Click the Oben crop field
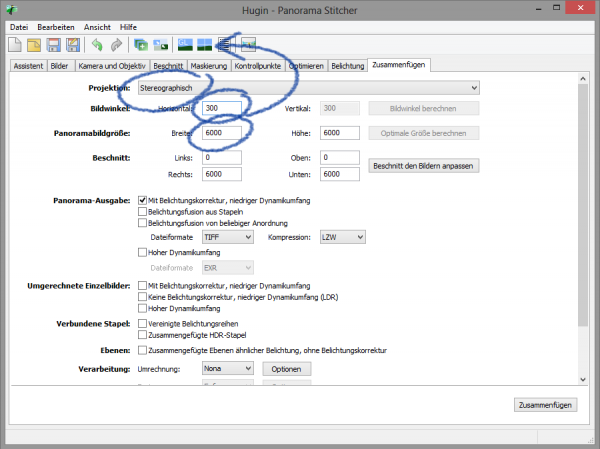This screenshot has width=600, height=449. click(340, 157)
